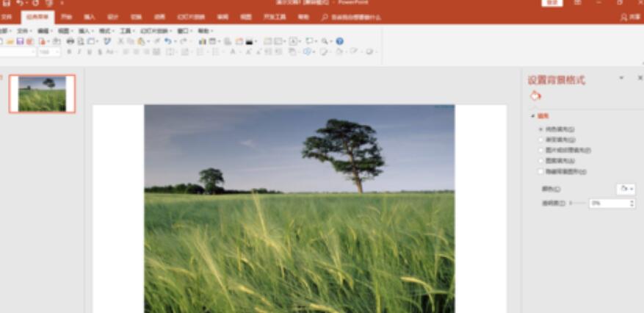This screenshot has height=313, width=644.
Task: Select the Solid fill (纯色填充) radio option
Action: click(x=541, y=129)
